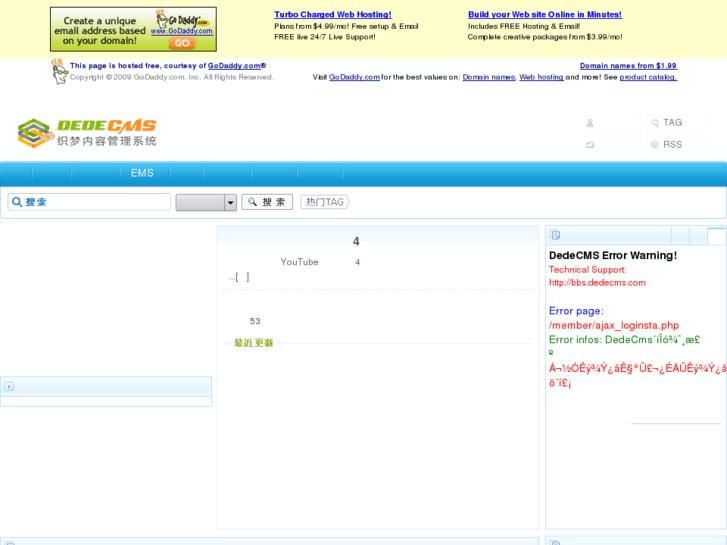Click the YouTube text in article summary

pos(299,262)
